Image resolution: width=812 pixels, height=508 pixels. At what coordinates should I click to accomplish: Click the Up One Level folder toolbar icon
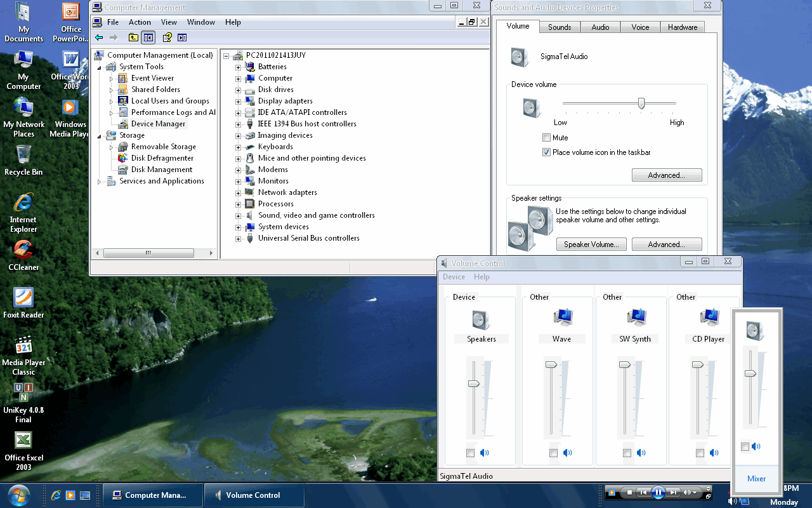(133, 37)
